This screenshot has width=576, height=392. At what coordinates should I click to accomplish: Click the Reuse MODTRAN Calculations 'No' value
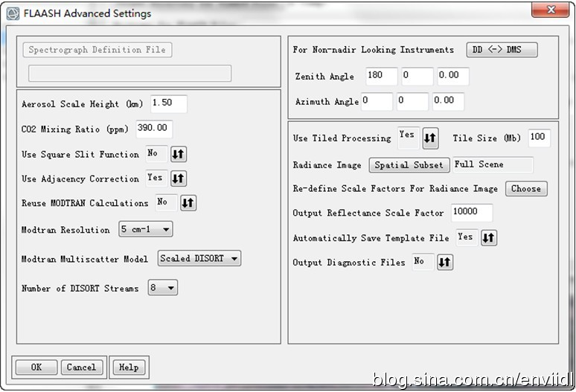167,202
